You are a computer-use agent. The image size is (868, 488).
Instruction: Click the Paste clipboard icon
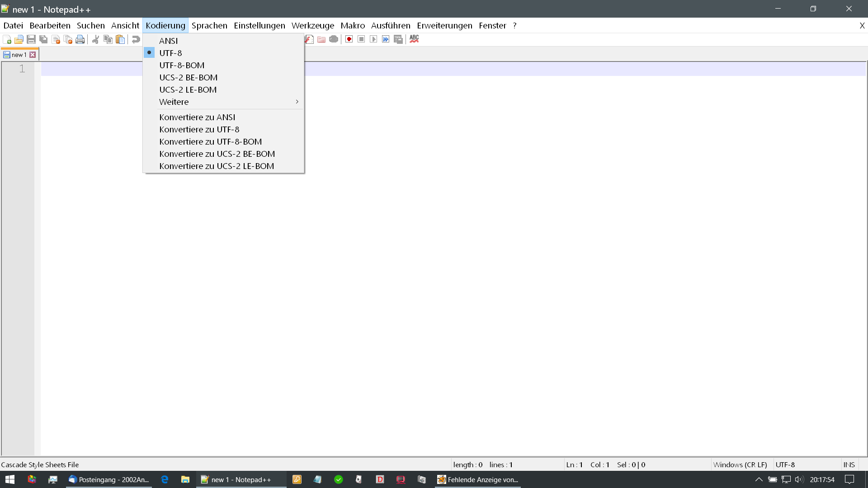click(x=120, y=39)
